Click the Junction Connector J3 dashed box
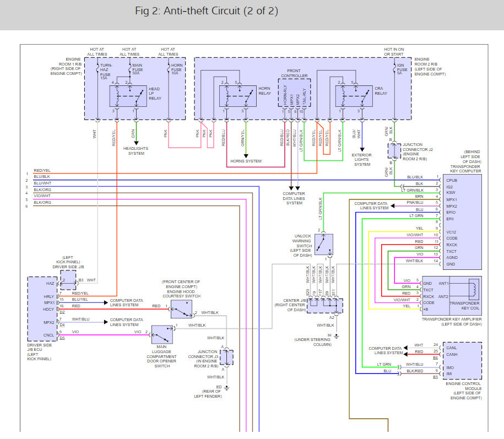Screen dimensions: 504x439 click(226, 357)
